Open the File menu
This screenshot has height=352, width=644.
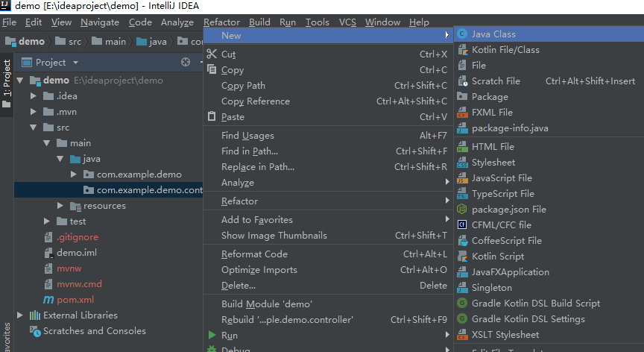point(9,22)
